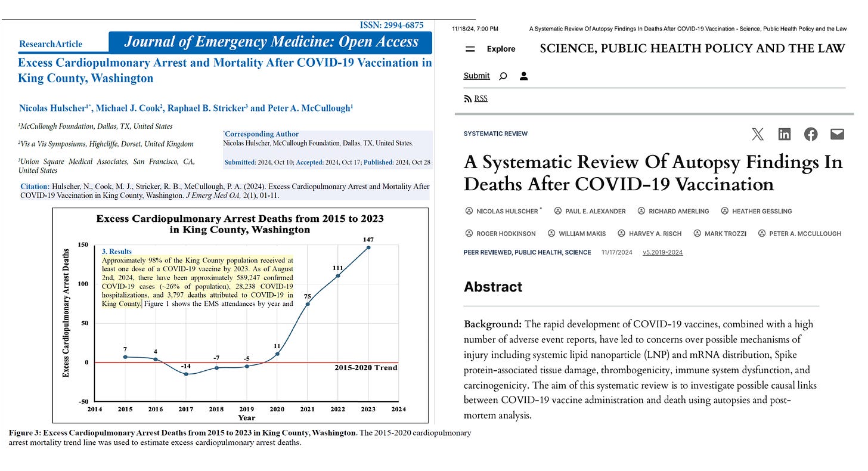Screen dimensions: 868x471
Task: Open the hamburger menu next to Explore
Action: point(470,49)
